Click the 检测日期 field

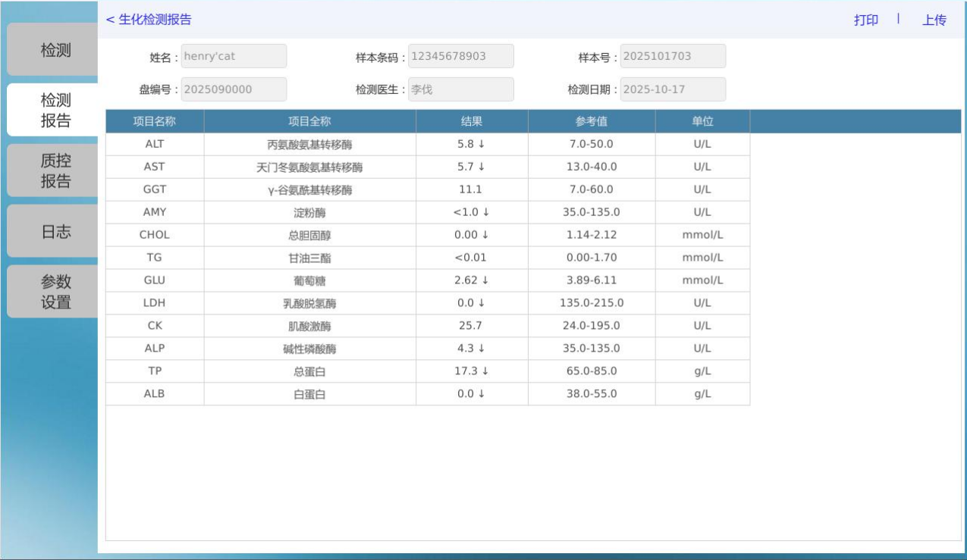(x=672, y=89)
